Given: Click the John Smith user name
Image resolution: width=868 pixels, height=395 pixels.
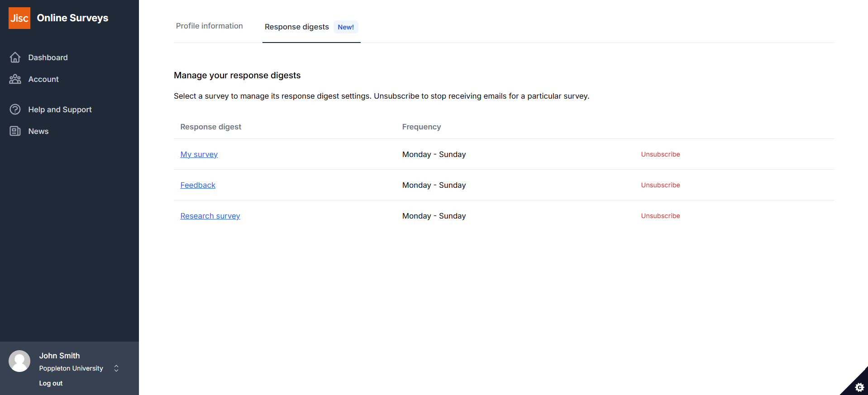Looking at the screenshot, I should point(59,356).
